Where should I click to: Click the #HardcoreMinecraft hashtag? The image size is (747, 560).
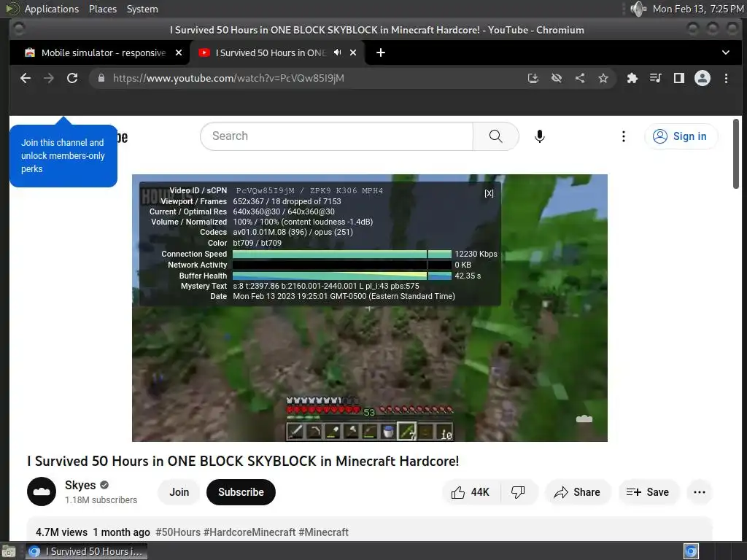(249, 532)
